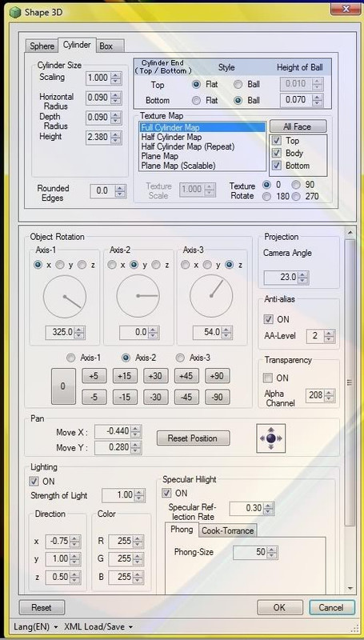364x640 pixels.
Task: Toggle the Specular Hilight ON checkbox
Action: pos(166,493)
